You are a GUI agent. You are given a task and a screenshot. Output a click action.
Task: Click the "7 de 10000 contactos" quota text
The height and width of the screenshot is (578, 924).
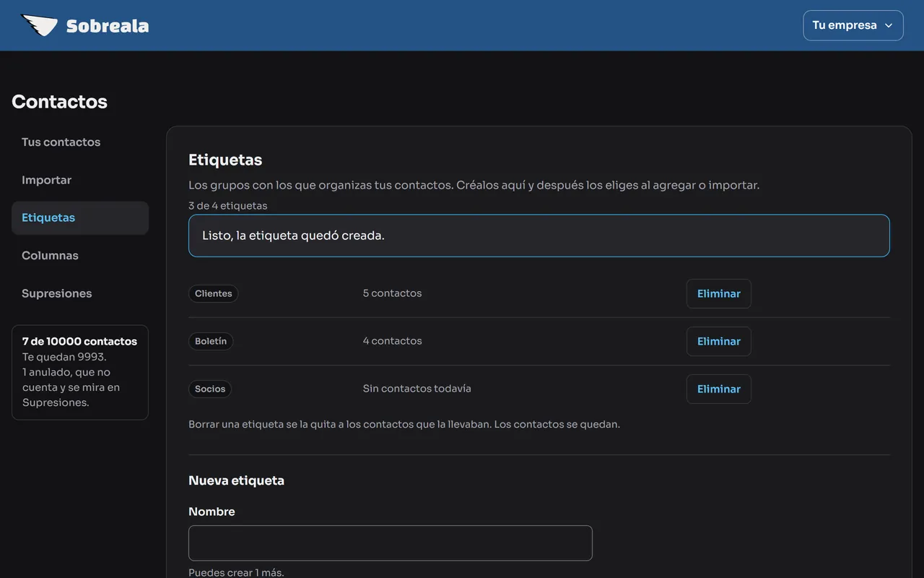pyautogui.click(x=79, y=341)
